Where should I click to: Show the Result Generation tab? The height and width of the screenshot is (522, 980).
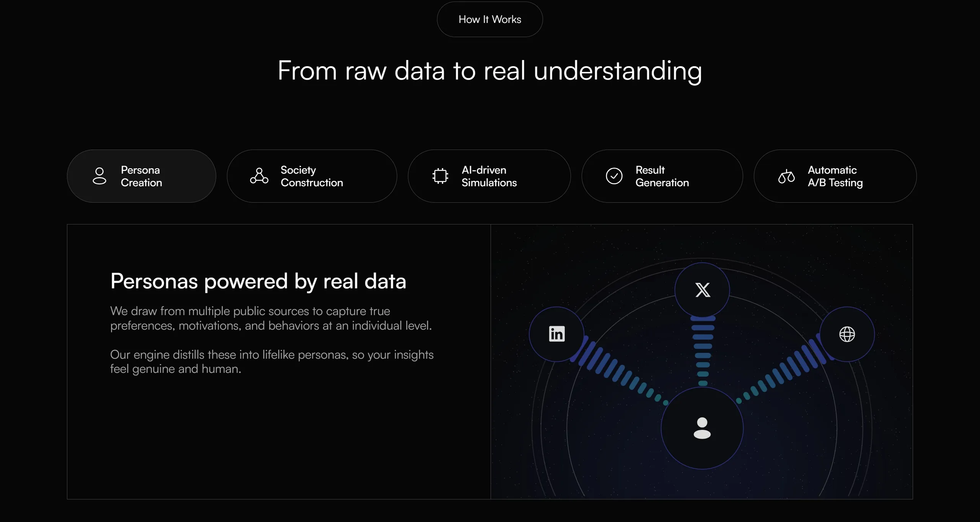coord(662,176)
